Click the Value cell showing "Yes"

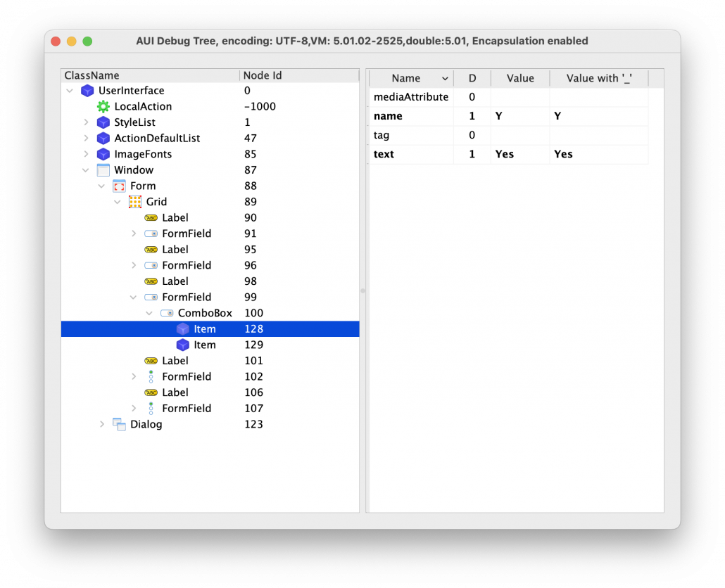520,154
